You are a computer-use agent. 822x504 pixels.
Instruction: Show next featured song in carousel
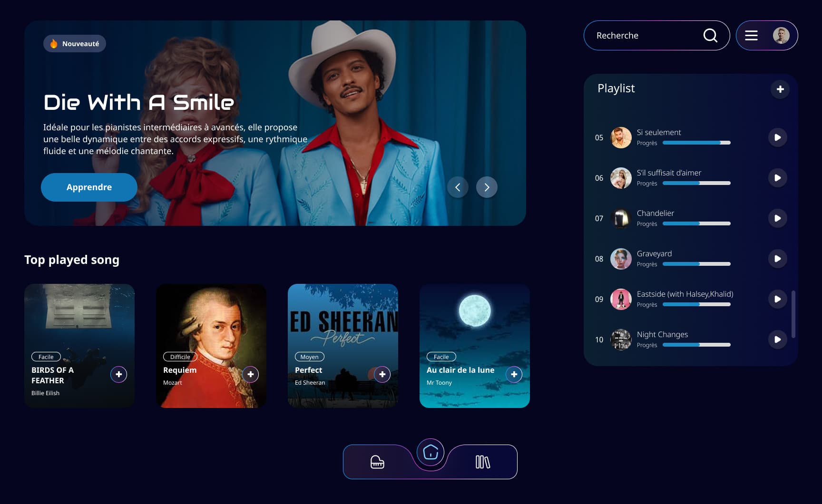click(x=487, y=187)
